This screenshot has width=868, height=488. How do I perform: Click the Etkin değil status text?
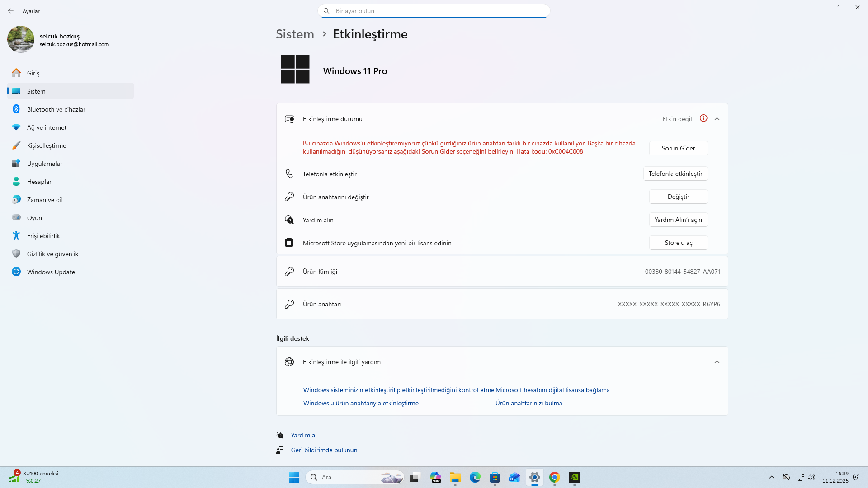tap(677, 119)
